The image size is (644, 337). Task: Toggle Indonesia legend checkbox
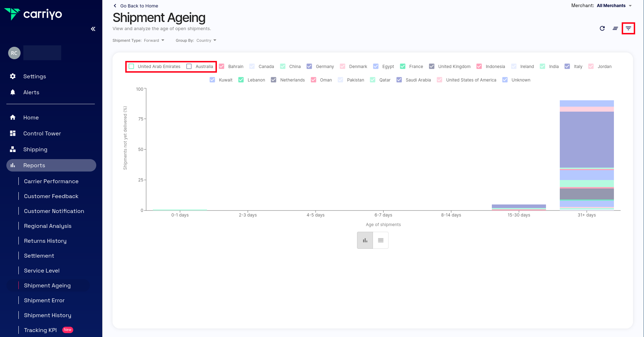point(479,66)
